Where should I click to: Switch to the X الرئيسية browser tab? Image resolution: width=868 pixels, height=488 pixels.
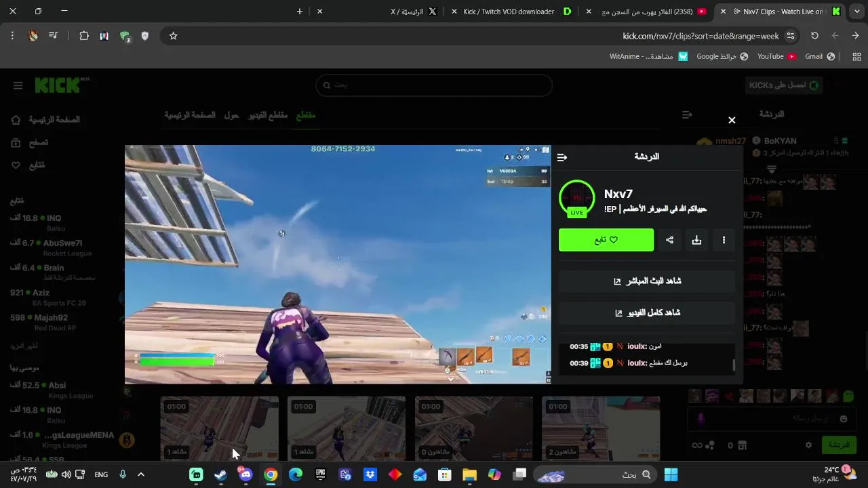(413, 12)
